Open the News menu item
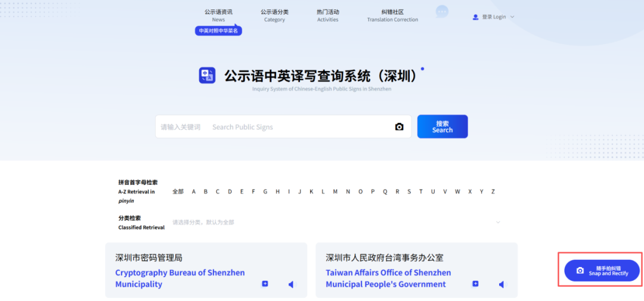 (x=218, y=15)
